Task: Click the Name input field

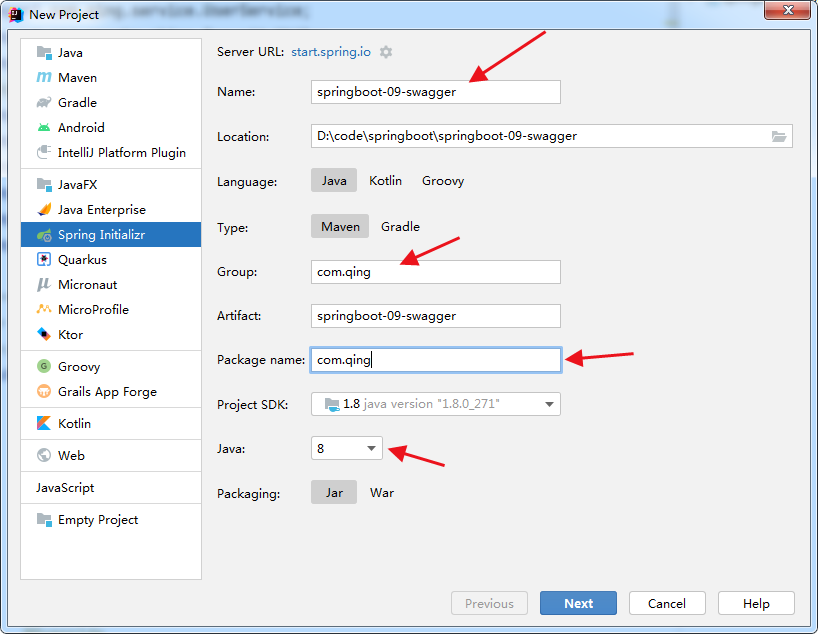Action: coord(436,92)
